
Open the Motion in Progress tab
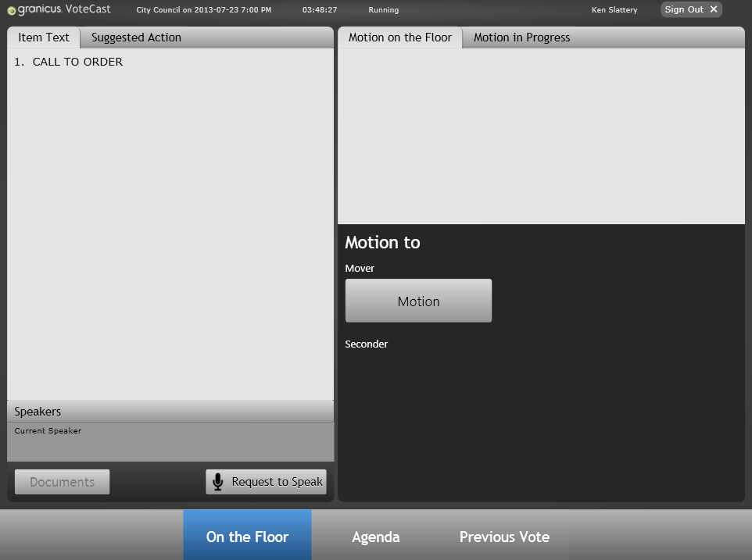tap(521, 37)
